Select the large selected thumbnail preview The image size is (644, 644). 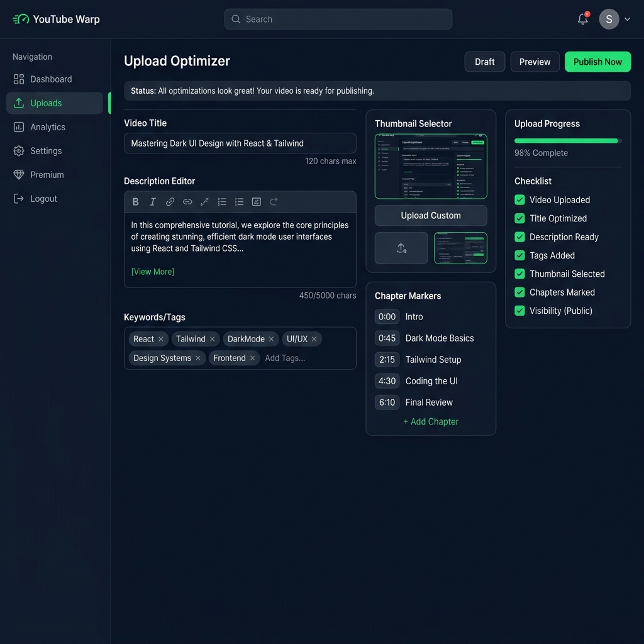click(x=431, y=166)
